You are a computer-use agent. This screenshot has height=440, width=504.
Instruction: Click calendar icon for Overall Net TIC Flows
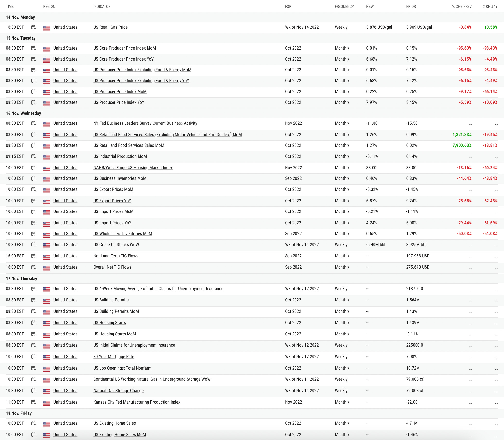pos(34,267)
